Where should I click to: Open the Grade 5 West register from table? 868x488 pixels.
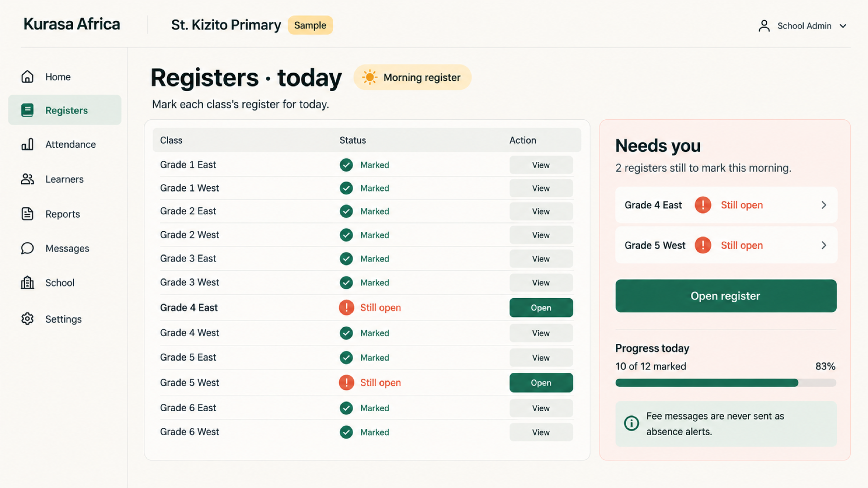[x=541, y=383]
